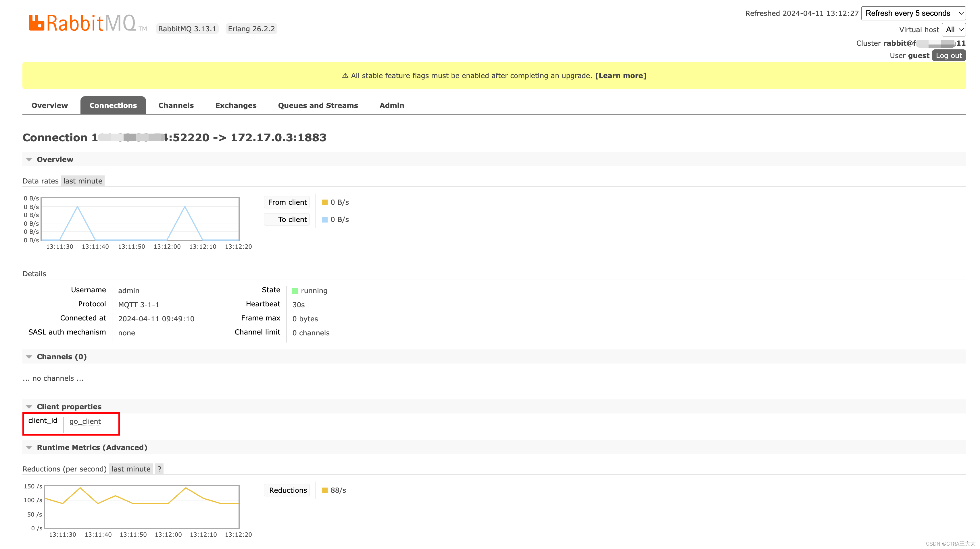Screen dimensions: 980x549
Task: Collapse the Client properties section
Action: (x=29, y=407)
